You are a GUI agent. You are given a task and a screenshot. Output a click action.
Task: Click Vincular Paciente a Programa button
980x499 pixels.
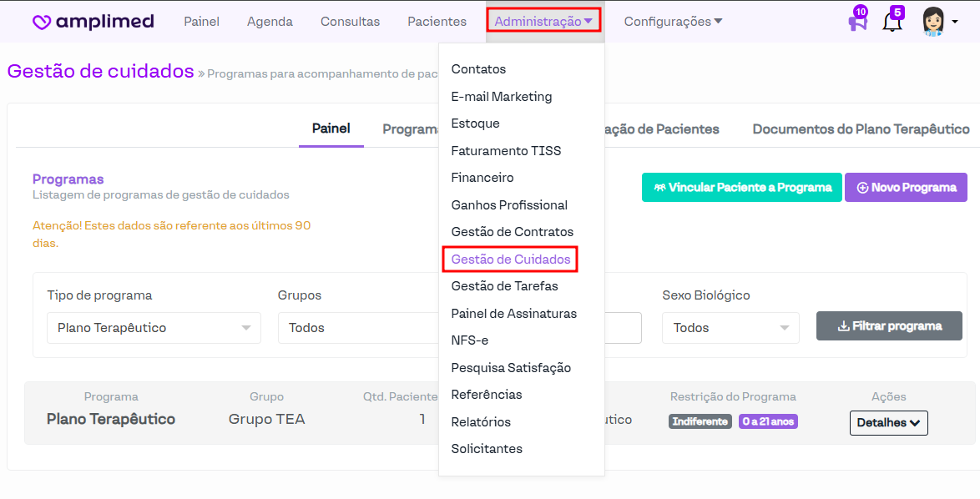(741, 188)
